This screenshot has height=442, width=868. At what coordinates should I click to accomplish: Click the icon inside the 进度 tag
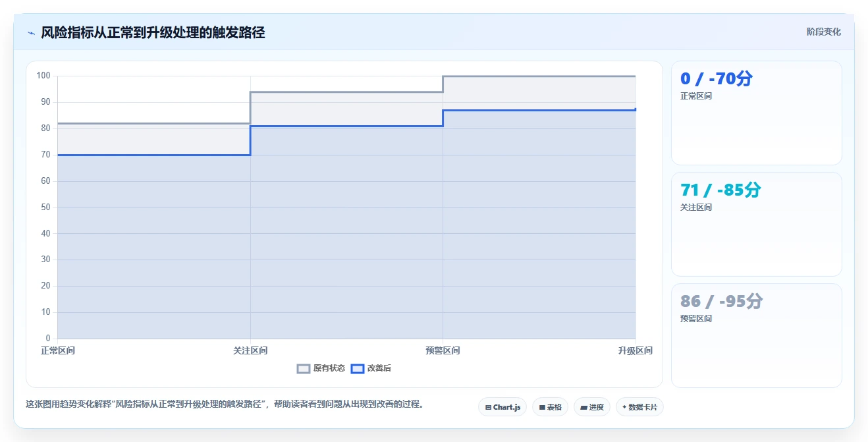[584, 407]
